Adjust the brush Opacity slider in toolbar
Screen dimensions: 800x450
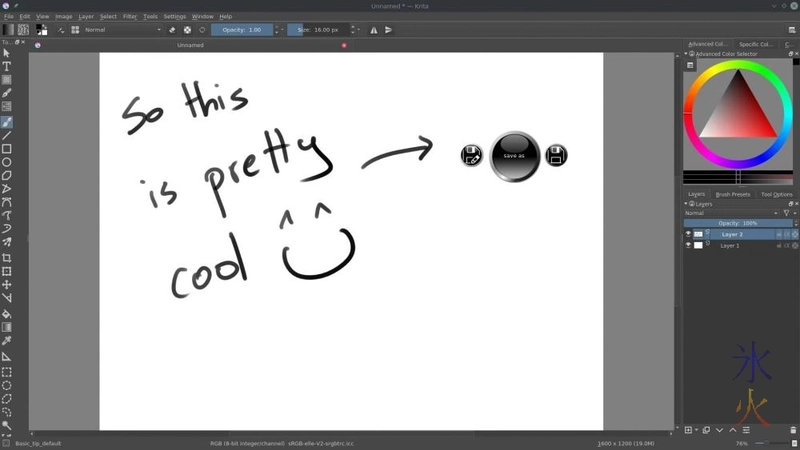coord(241,30)
